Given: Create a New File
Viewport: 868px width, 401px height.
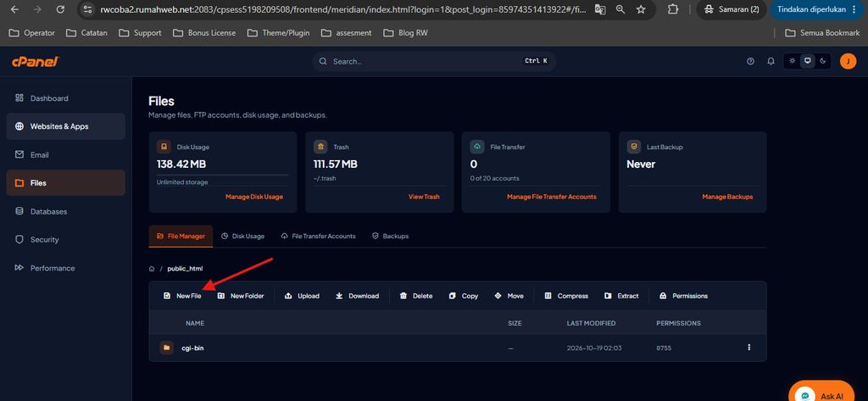Looking at the screenshot, I should point(183,296).
